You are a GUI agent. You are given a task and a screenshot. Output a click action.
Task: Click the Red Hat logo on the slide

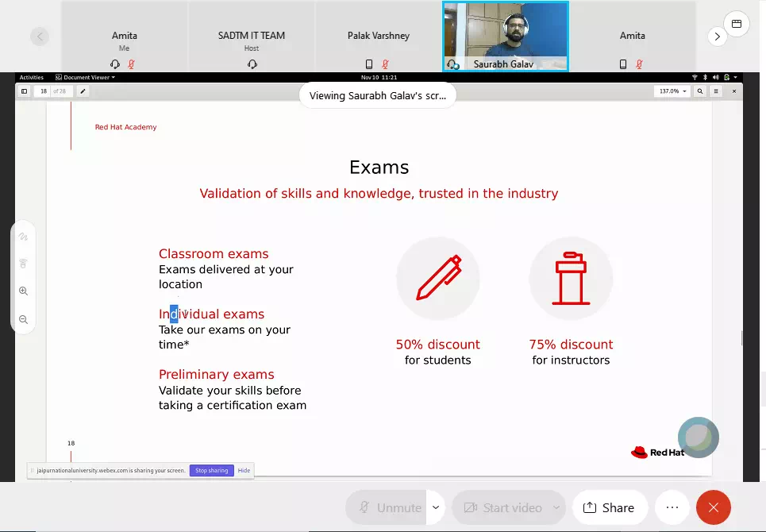657,453
